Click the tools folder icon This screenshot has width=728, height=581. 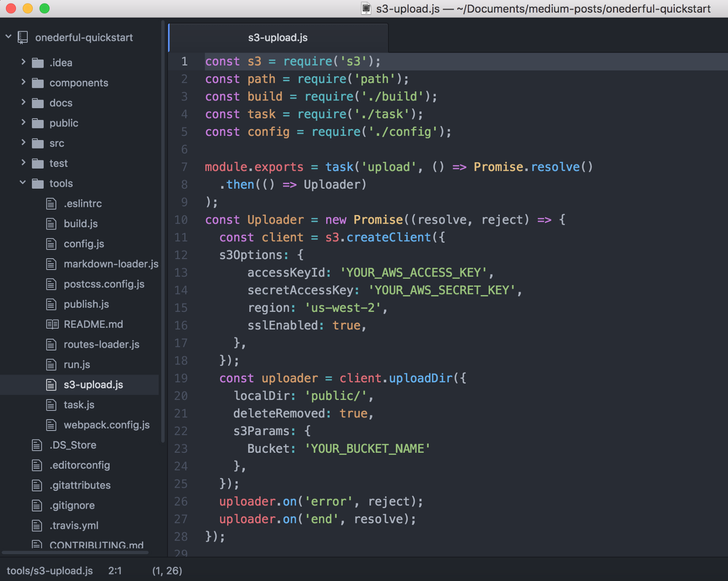(x=38, y=184)
